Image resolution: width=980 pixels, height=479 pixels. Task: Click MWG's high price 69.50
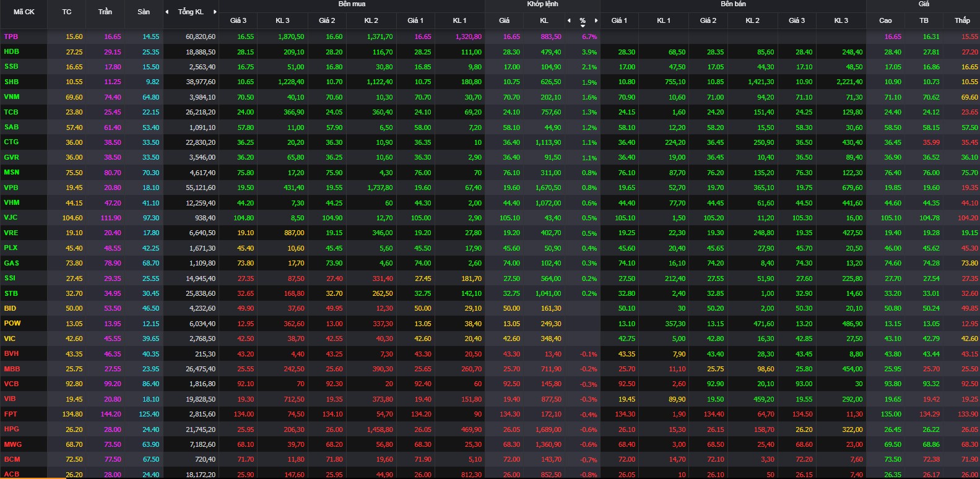893,444
